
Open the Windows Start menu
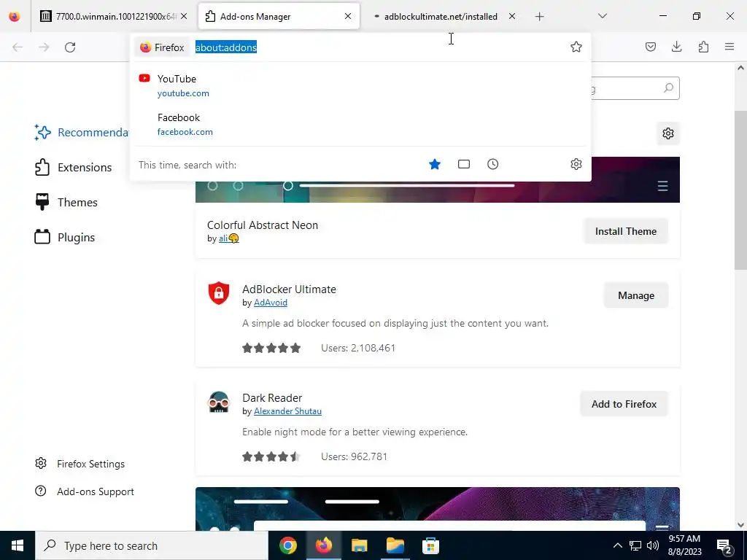[18, 545]
